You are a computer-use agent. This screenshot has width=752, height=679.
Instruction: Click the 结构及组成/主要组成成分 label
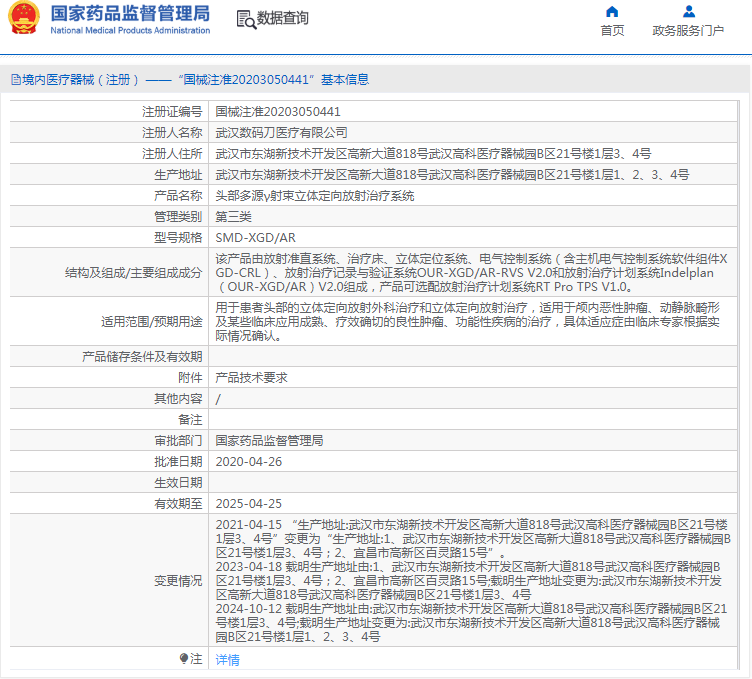[x=134, y=273]
